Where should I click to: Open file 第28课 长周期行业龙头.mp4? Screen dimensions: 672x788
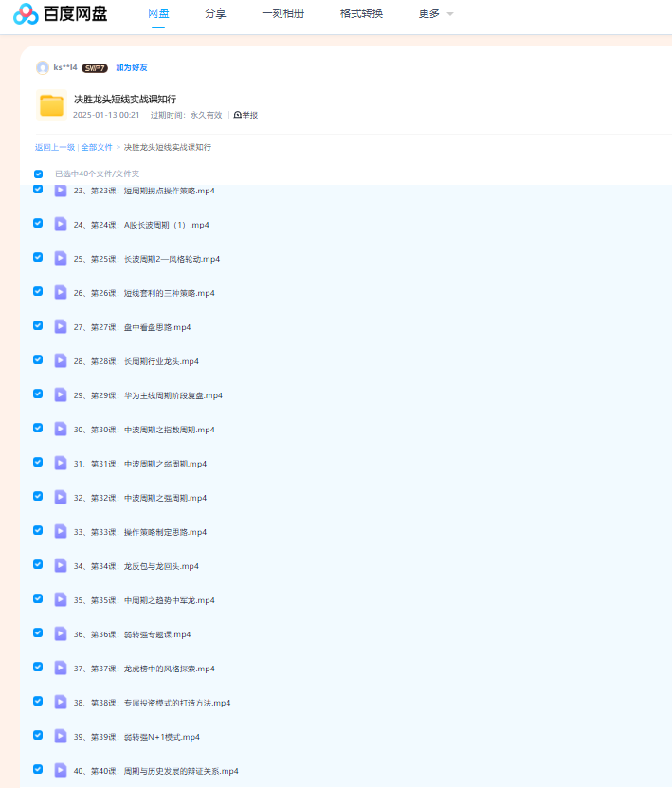click(136, 361)
